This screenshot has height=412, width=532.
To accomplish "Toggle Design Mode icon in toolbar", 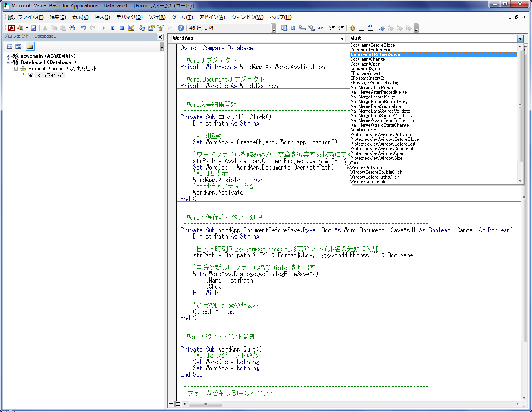I will [x=131, y=28].
